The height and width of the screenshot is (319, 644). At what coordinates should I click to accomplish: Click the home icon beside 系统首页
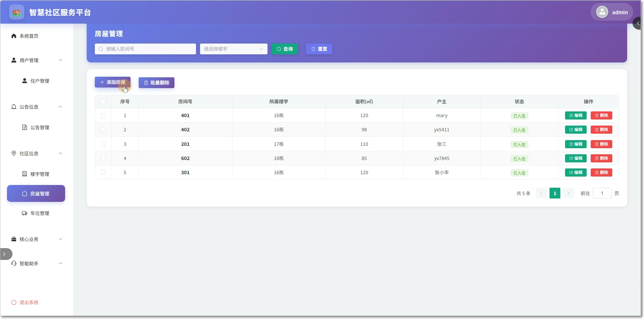point(14,36)
